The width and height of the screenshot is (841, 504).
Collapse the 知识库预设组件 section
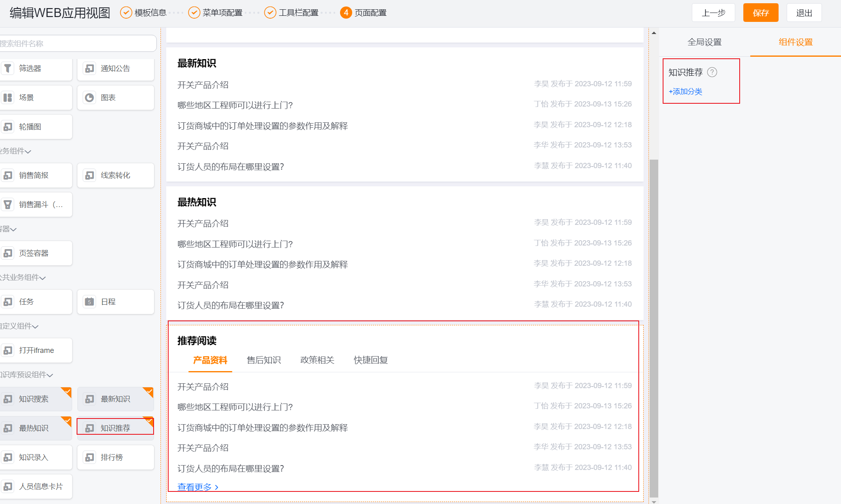[50, 375]
